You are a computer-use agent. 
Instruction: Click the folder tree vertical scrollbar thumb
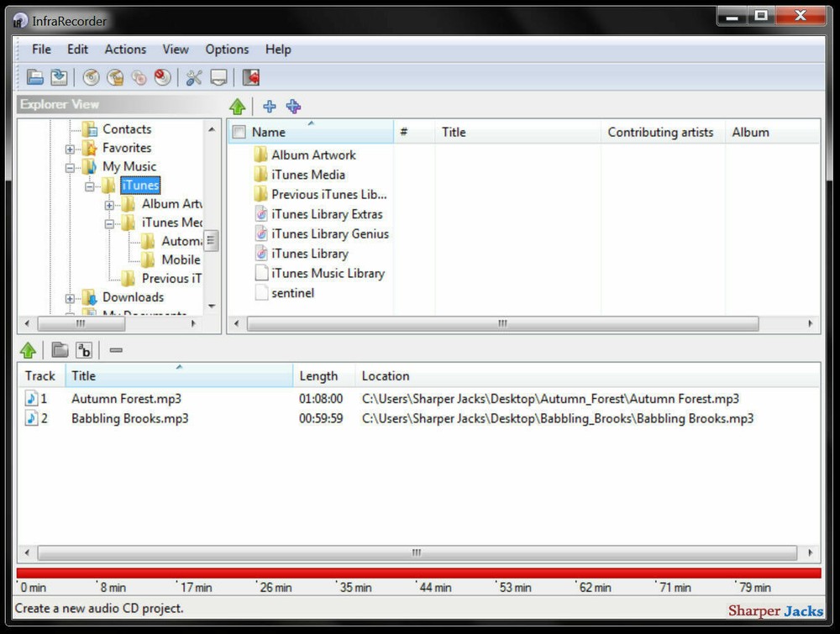211,240
